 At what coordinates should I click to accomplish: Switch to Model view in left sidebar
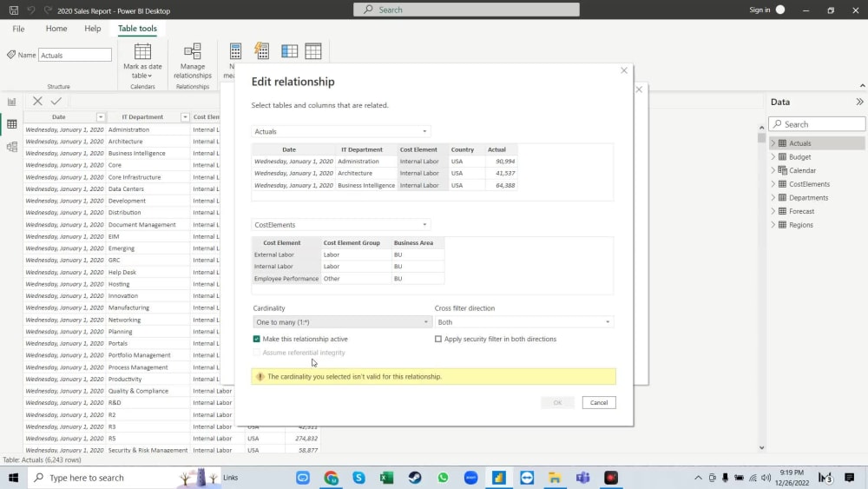click(x=11, y=147)
